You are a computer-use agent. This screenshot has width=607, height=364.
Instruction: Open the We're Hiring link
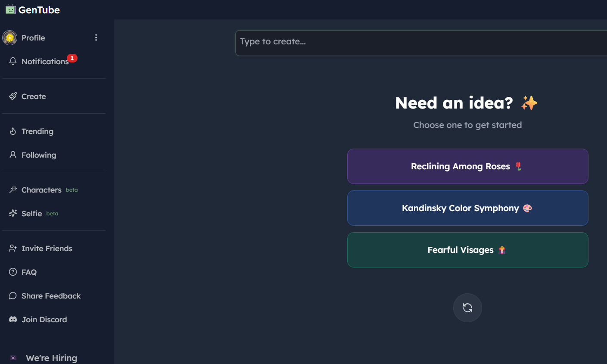point(51,358)
